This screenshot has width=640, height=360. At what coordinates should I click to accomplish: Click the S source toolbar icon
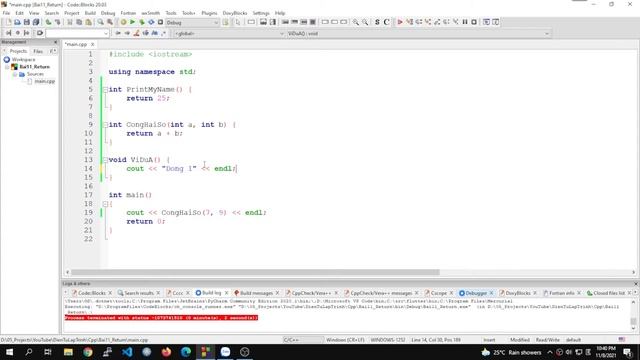coord(377,22)
